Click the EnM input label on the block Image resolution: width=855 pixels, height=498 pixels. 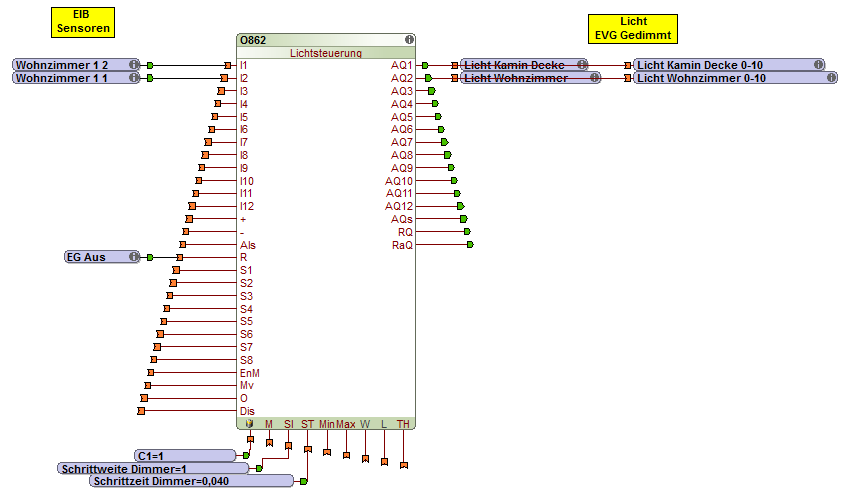coord(249,372)
